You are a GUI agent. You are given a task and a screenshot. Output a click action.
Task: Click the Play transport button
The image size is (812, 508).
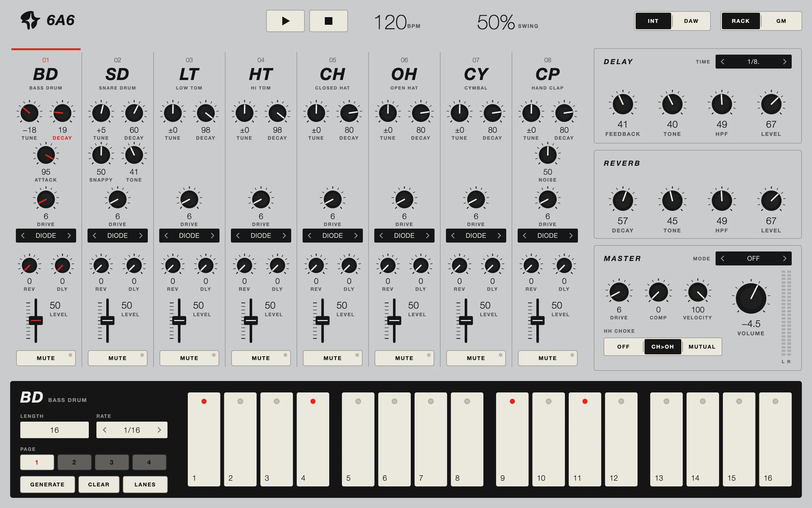tap(285, 21)
